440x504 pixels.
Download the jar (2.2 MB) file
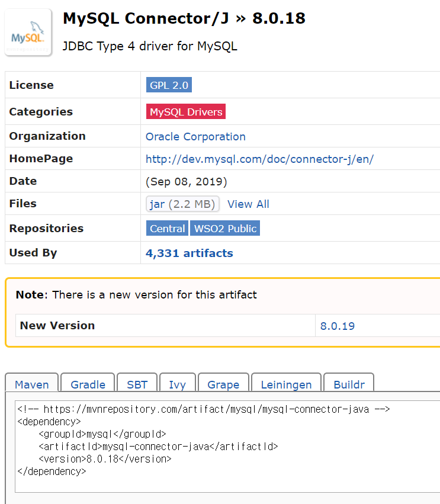click(x=182, y=204)
